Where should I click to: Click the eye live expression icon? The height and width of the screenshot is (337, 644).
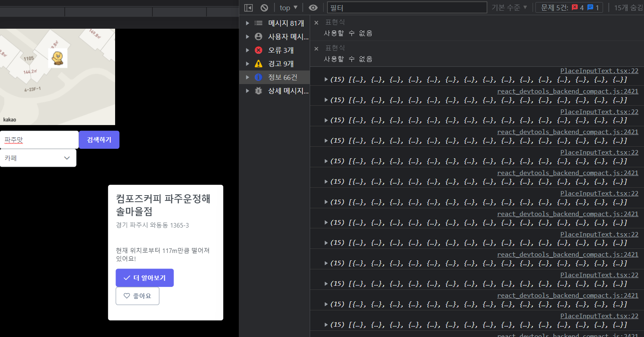click(313, 8)
